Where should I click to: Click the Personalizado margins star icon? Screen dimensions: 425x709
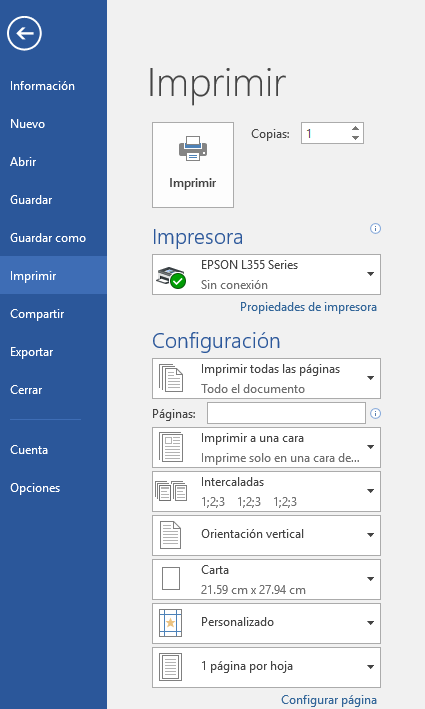point(170,623)
